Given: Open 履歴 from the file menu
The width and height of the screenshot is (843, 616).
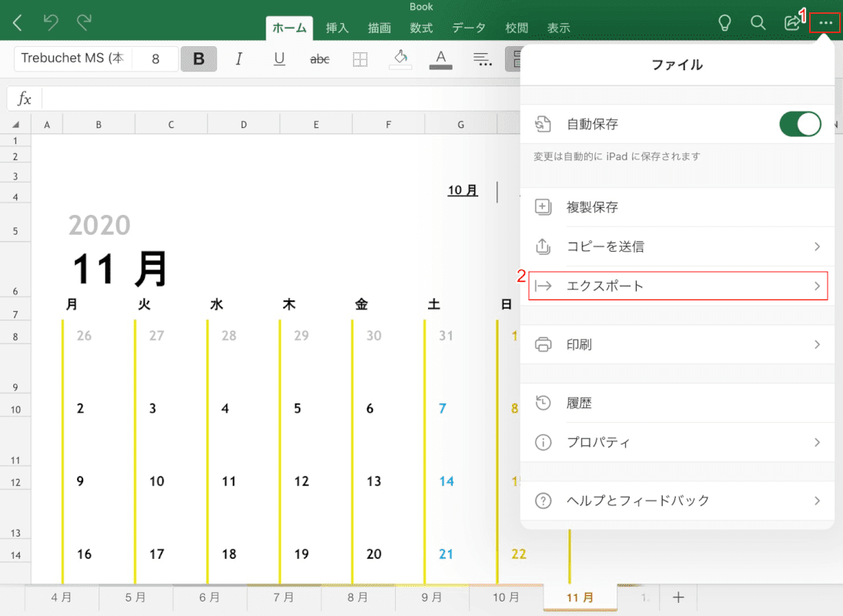Looking at the screenshot, I should [x=677, y=403].
